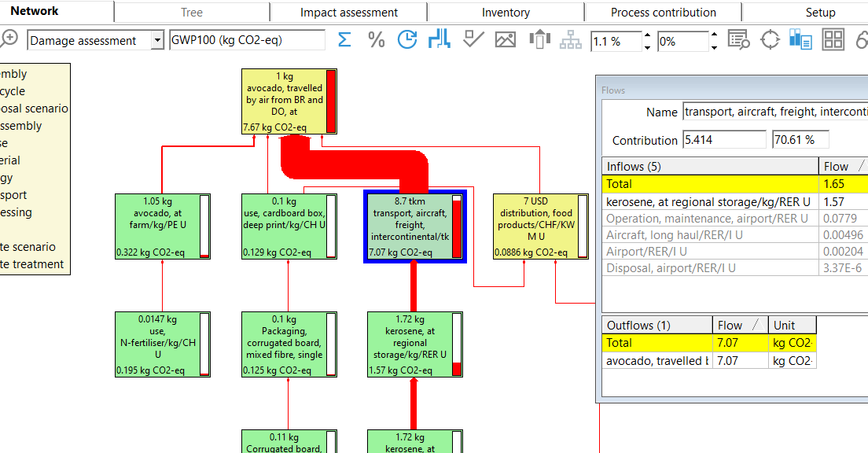Decrease the 1.1 % cut-off value
The image size is (868, 453).
pyautogui.click(x=647, y=46)
